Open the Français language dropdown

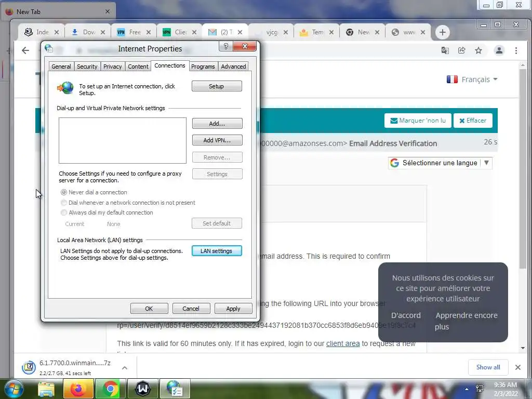coord(472,79)
